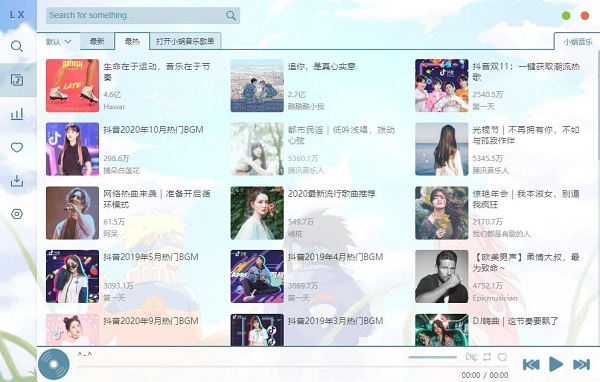Open cover of 抖音双11 playlist
The image size is (600, 382).
(442, 85)
